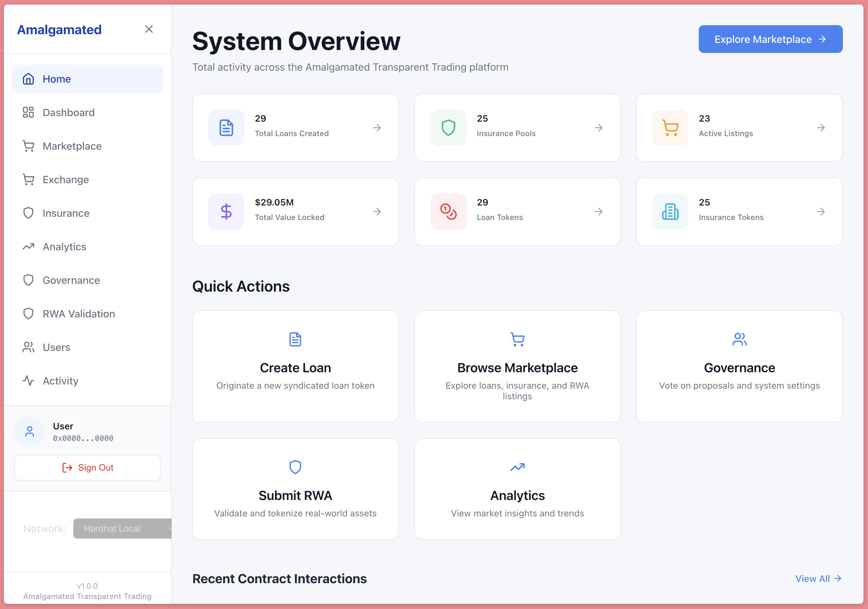This screenshot has height=609, width=868.
Task: Click the Total Loans Created document icon
Action: pyautogui.click(x=226, y=128)
